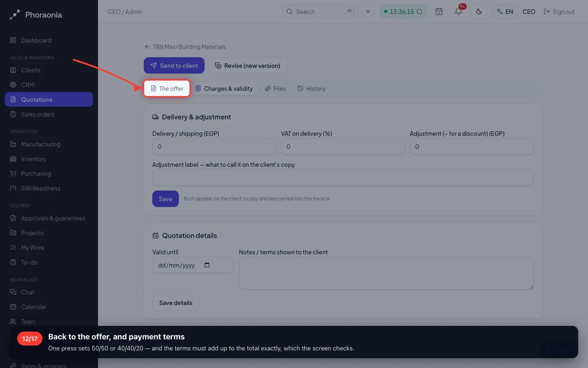Click the CEO user label
The image size is (588, 368).
529,12
